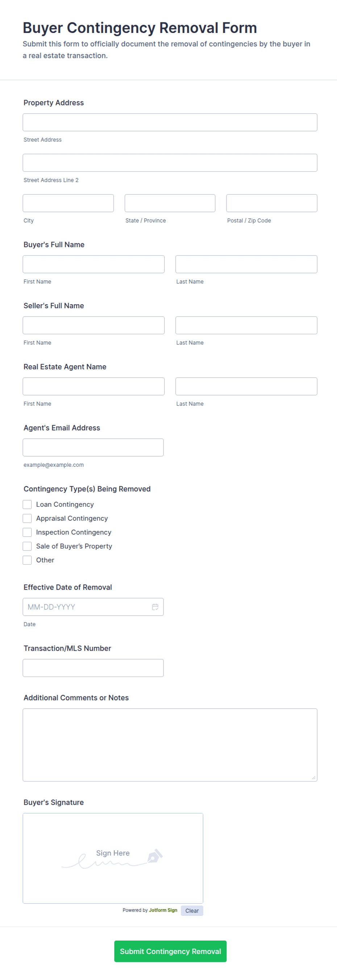Enable the Other contingency checkbox
The width and height of the screenshot is (337, 980).
click(x=27, y=560)
